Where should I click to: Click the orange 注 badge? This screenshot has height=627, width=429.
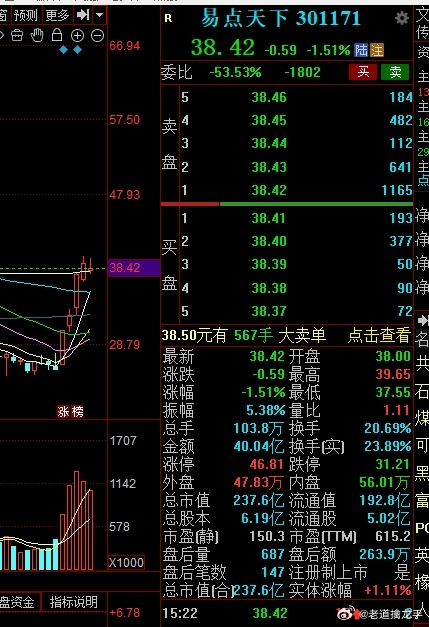[377, 50]
